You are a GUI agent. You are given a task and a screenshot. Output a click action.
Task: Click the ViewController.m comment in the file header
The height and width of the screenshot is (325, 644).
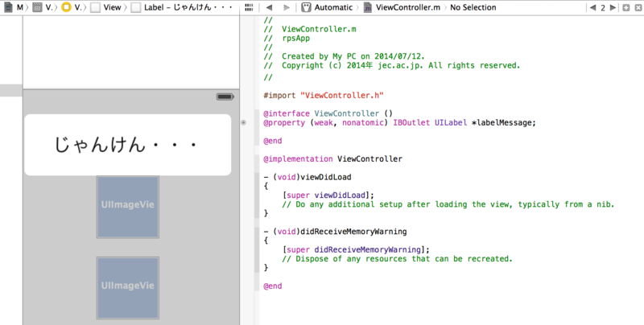point(310,29)
